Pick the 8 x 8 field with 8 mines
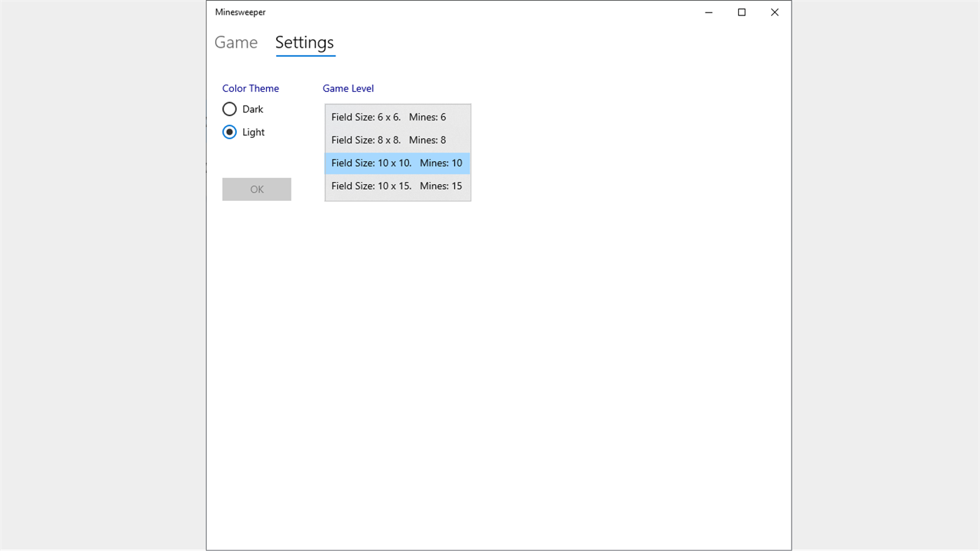 click(397, 140)
